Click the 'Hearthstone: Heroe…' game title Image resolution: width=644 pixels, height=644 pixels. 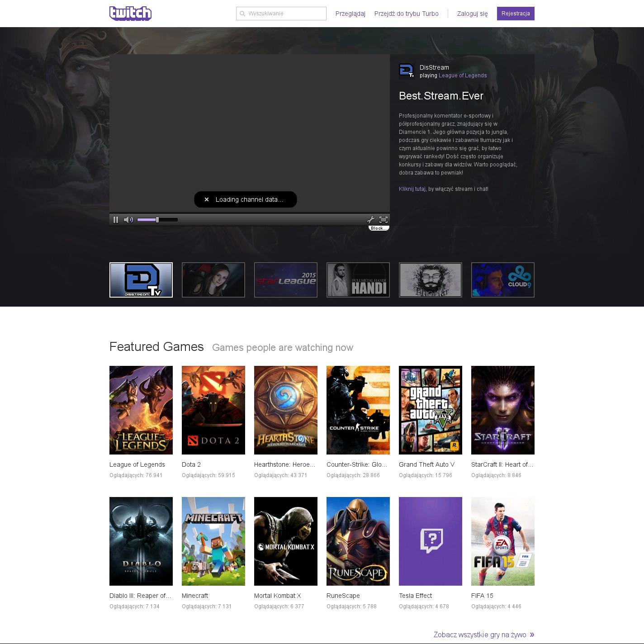coord(285,464)
